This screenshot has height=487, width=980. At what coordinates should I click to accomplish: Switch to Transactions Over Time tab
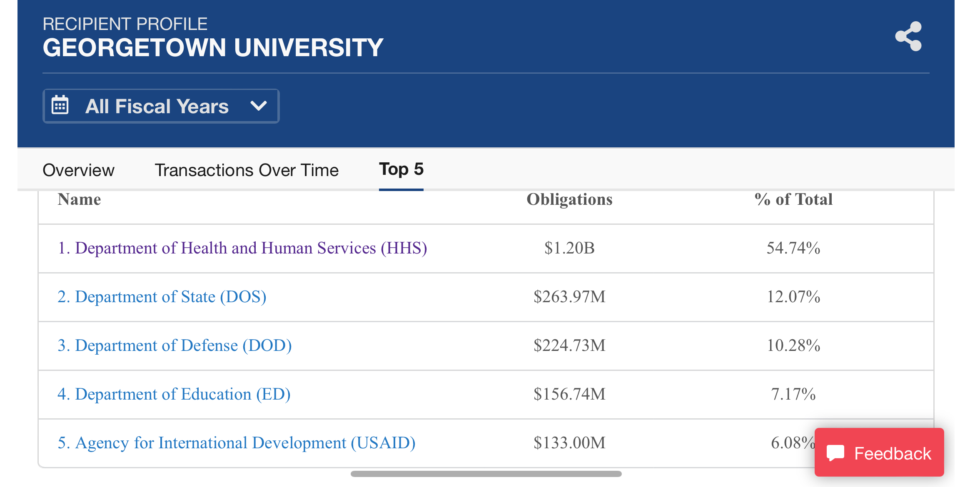247,170
